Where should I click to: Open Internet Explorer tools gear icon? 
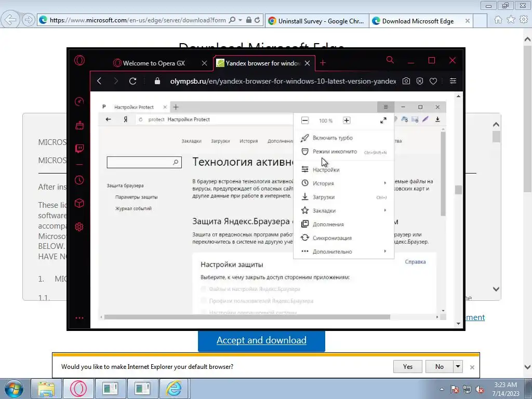click(x=524, y=20)
